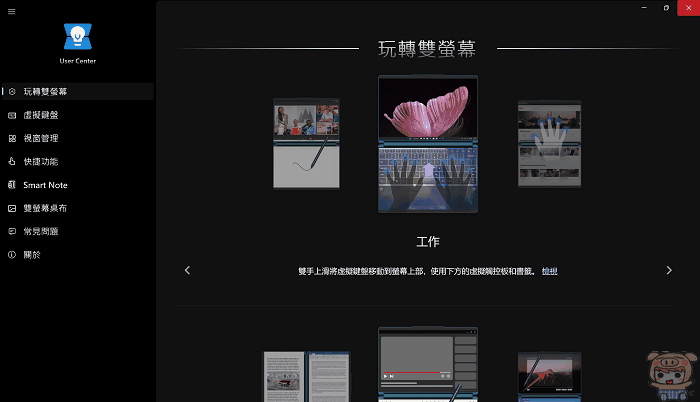This screenshot has height=402, width=700.
Task: Select the video editing layout thumbnail
Action: tap(427, 364)
